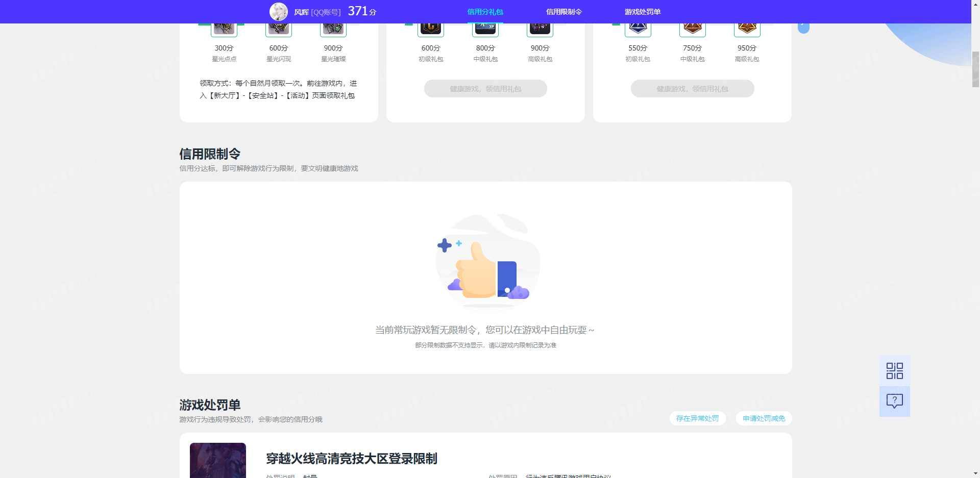Open the 信用分礼包 tab

[485, 12]
